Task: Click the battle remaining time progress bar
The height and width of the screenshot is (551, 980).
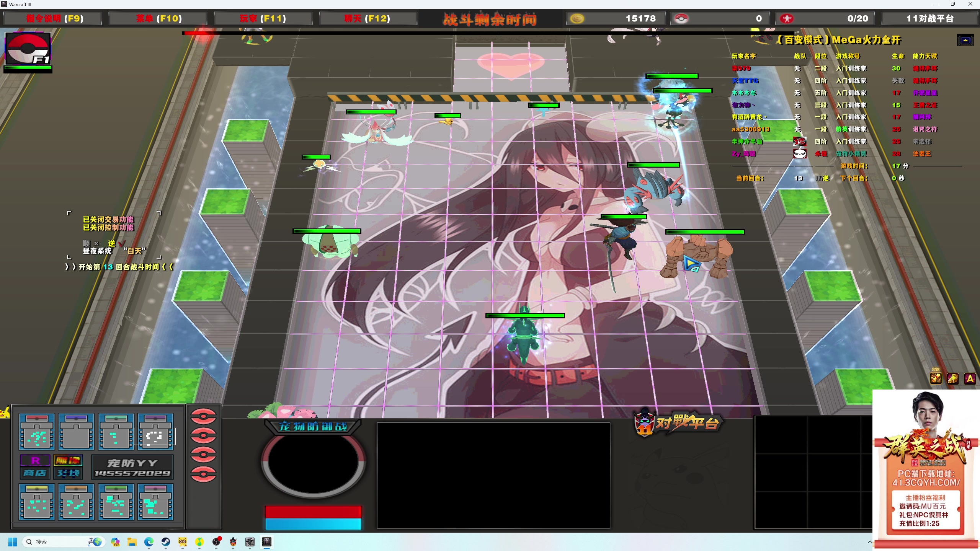Action: point(488,33)
